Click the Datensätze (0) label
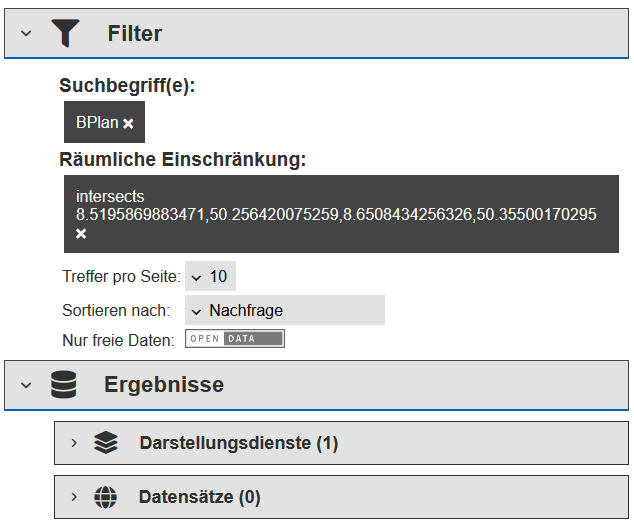 [199, 497]
